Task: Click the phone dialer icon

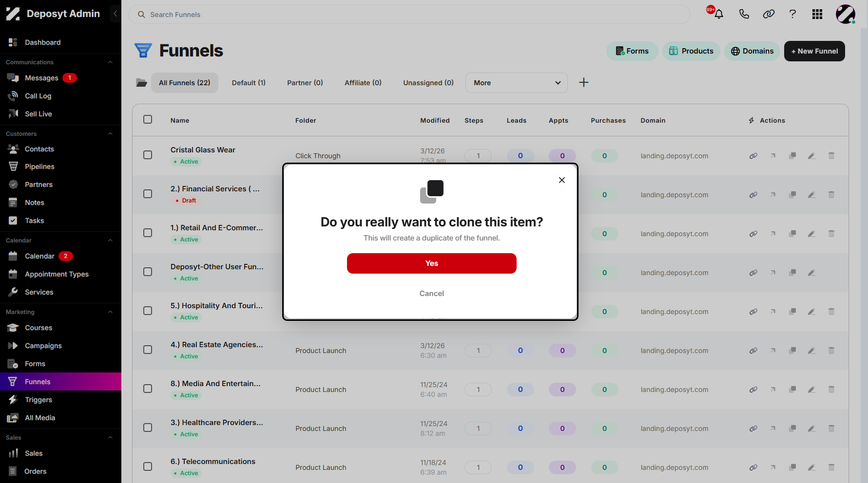Action: click(744, 14)
